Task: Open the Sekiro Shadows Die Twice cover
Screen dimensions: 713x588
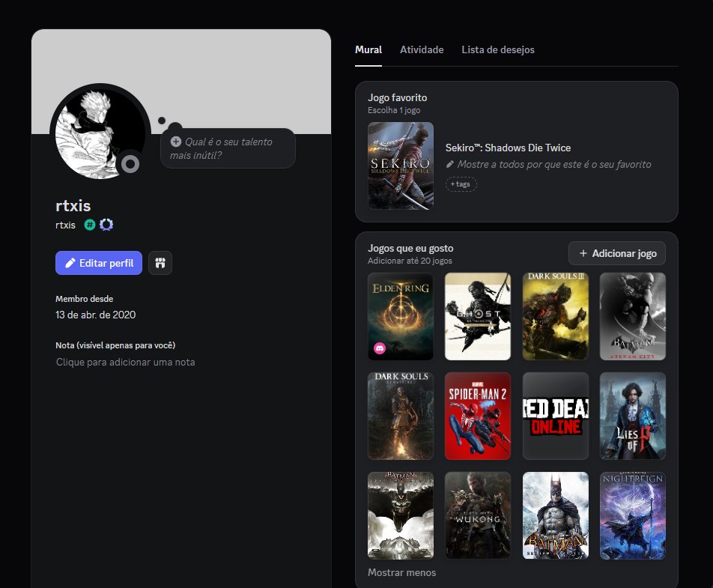Action: pos(401,166)
